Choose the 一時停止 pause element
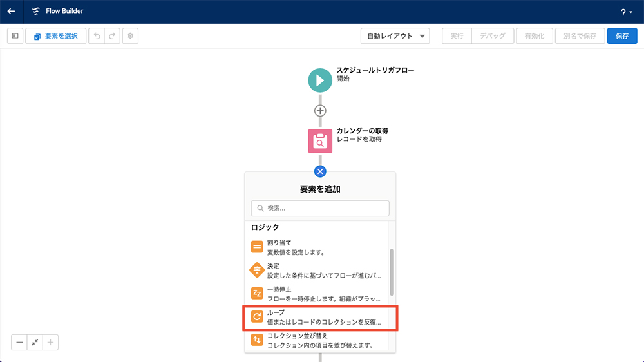Image resolution: width=644 pixels, height=362 pixels. [x=316, y=294]
